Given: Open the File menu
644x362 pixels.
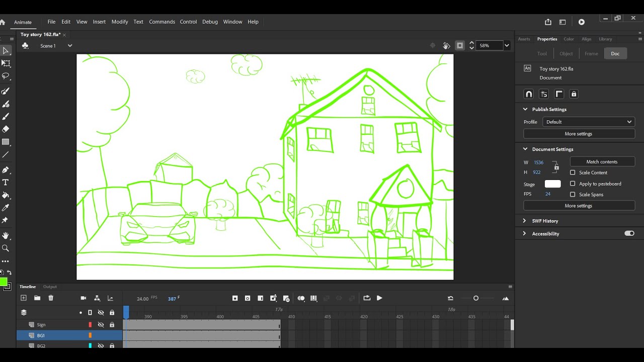Looking at the screenshot, I should [51, 22].
